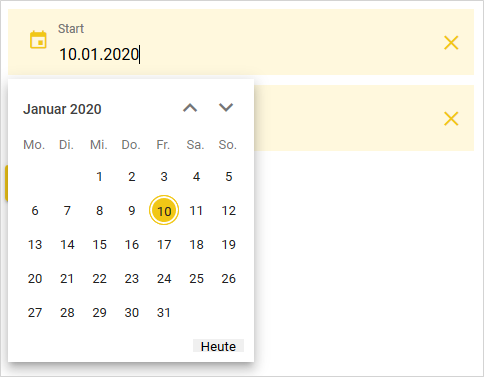484x377 pixels.
Task: Choose day 23 in the Thursday column
Action: coord(132,278)
